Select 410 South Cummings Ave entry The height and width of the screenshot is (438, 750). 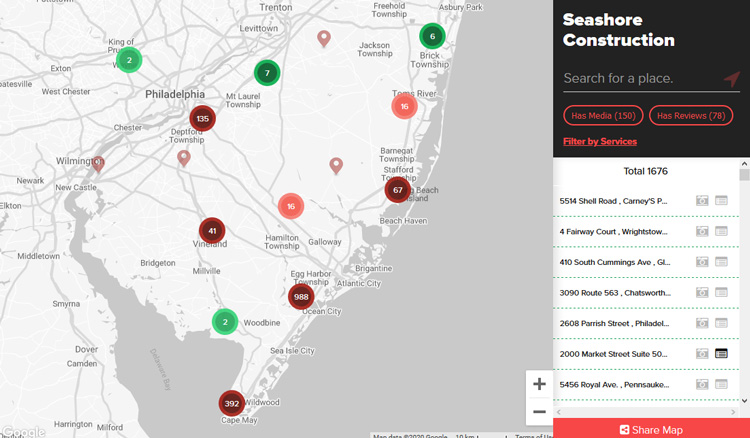point(646,262)
